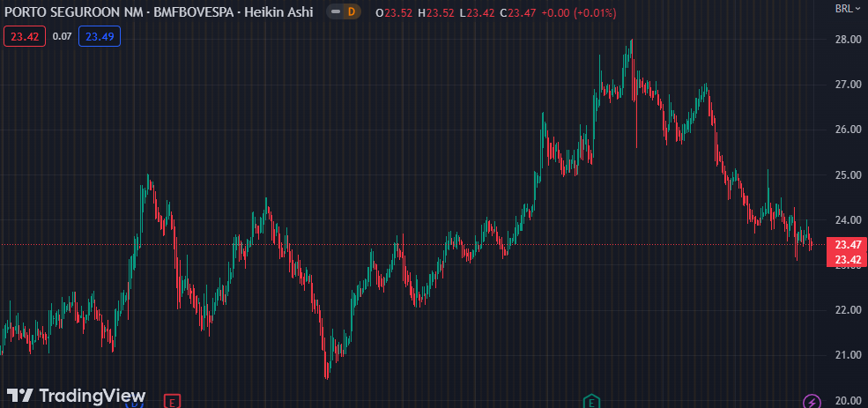Viewport: 868px width, 408px height.
Task: Click the PORTO SEGUROON NM symbol title
Action: point(75,11)
